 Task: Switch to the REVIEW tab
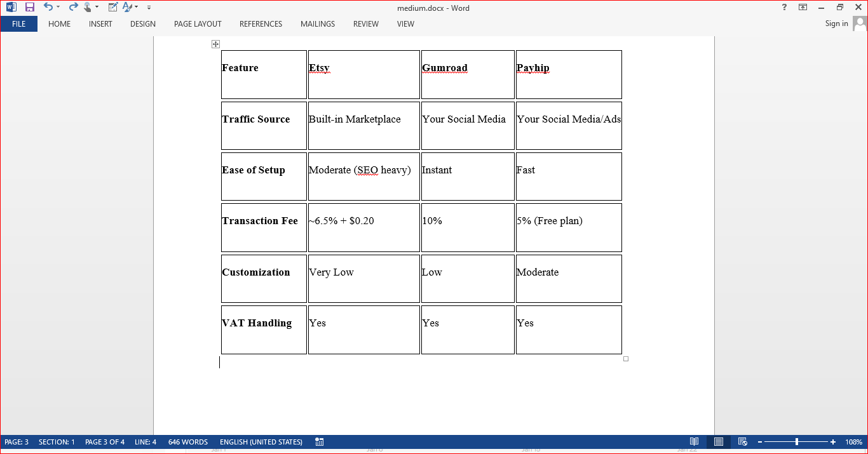[x=366, y=24]
